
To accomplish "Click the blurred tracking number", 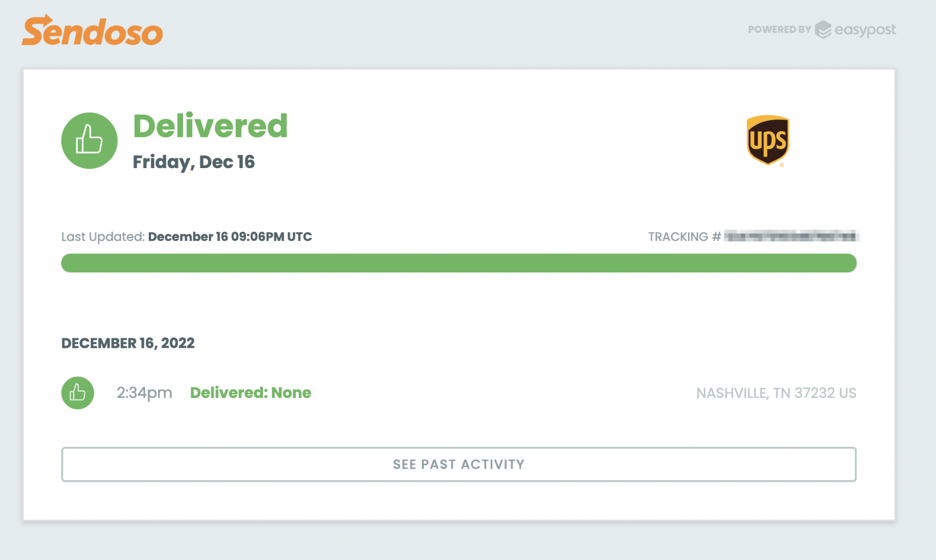I will (x=791, y=236).
